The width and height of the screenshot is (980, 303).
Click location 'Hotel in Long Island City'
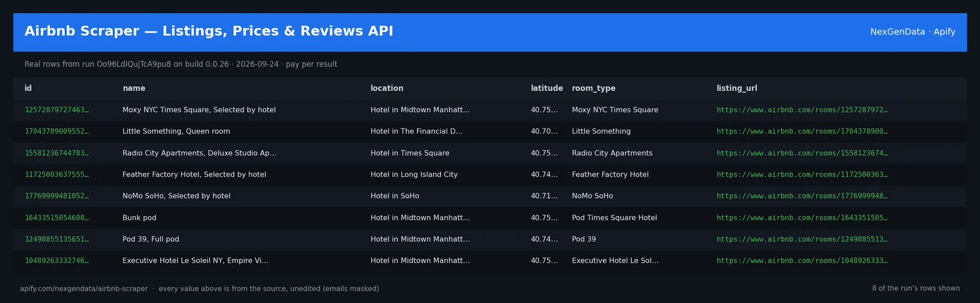414,174
